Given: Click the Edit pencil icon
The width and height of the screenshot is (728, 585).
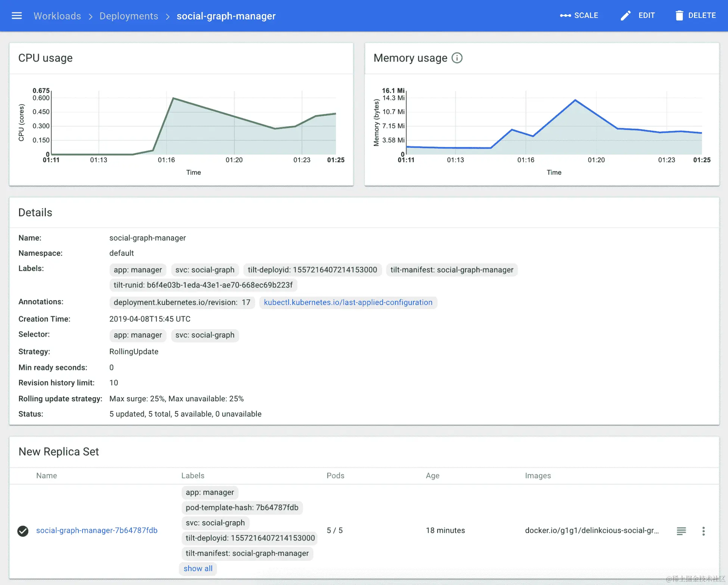Looking at the screenshot, I should click(625, 16).
